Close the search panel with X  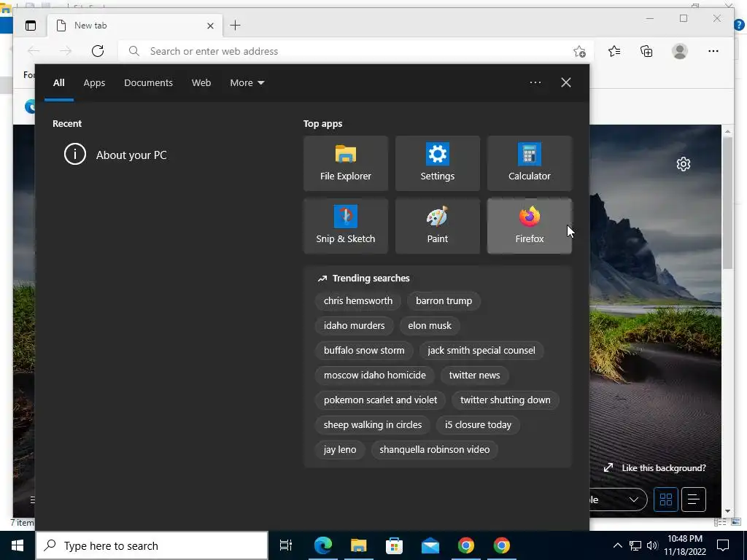click(566, 82)
